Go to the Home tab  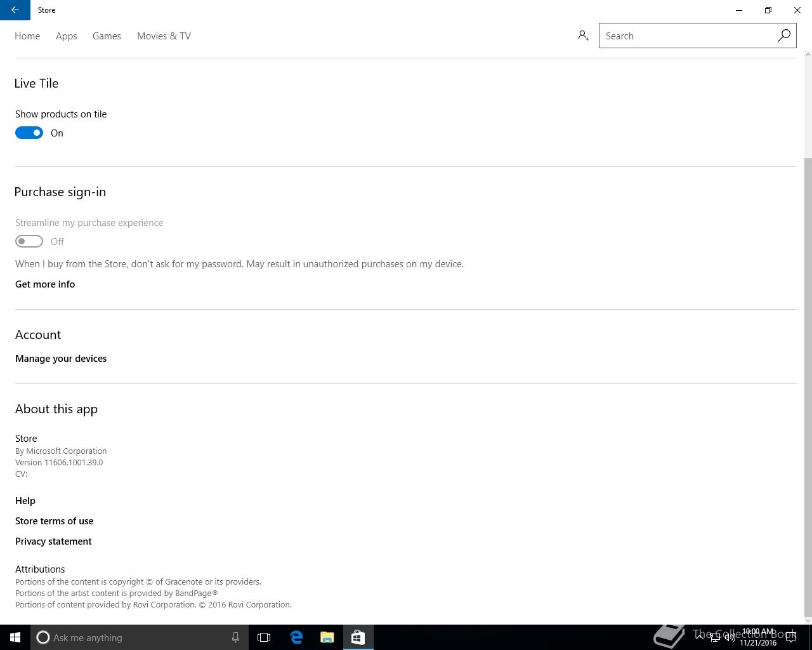pyautogui.click(x=27, y=36)
